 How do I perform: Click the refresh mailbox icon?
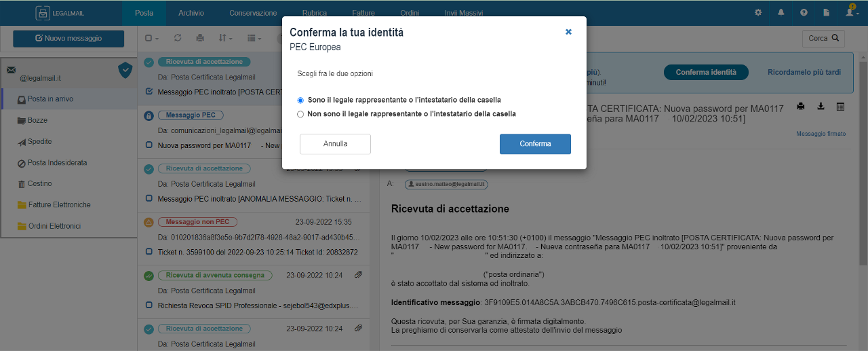coord(178,38)
